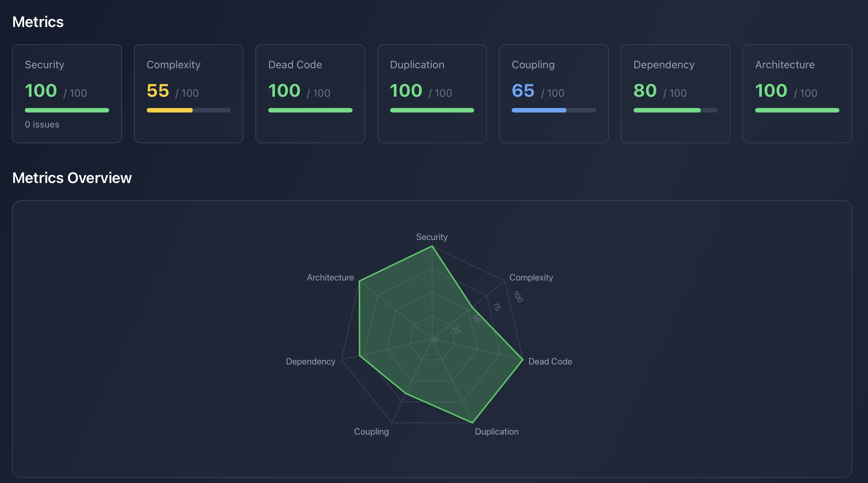Open the Complexity score card

tap(188, 93)
